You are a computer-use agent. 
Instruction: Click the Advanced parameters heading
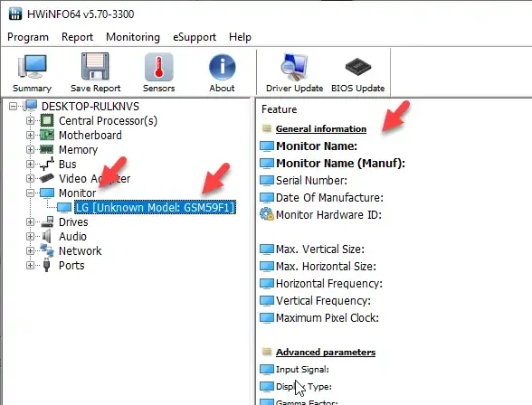pyautogui.click(x=326, y=353)
